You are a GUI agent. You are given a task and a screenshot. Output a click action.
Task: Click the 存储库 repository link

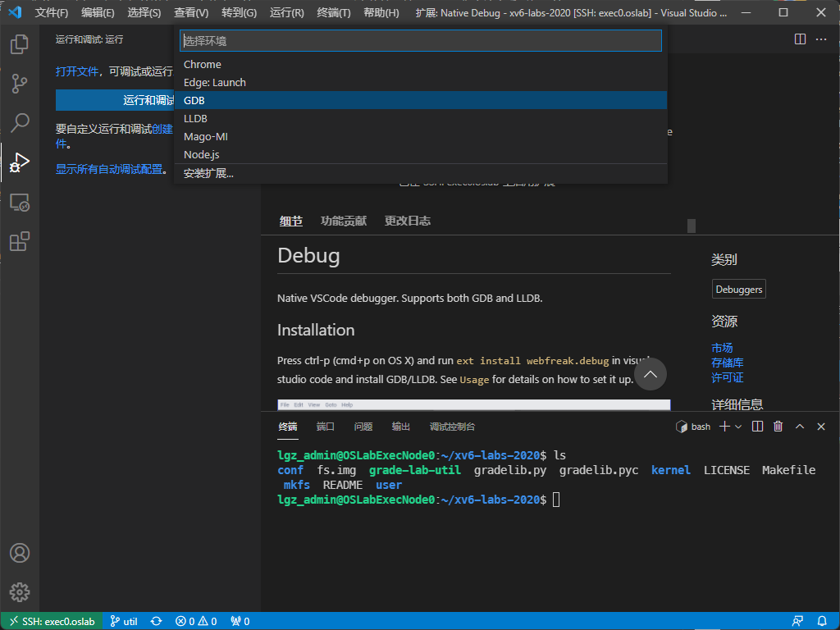pyautogui.click(x=727, y=363)
